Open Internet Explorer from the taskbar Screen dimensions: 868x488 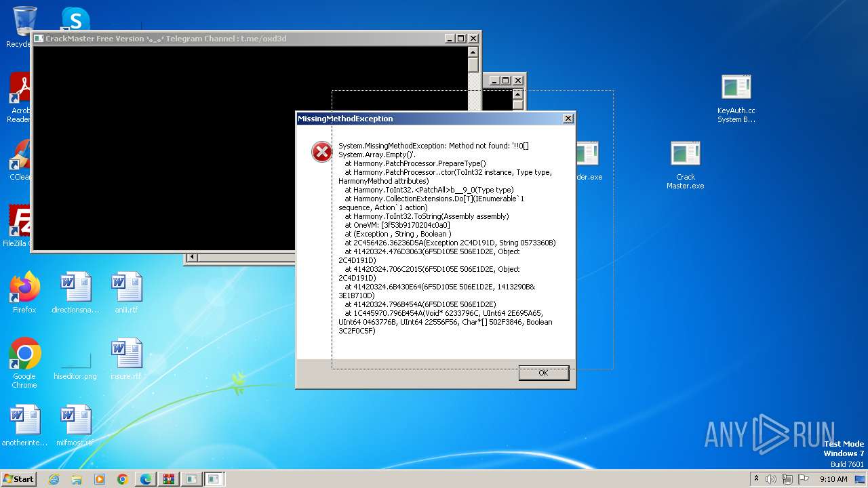click(x=54, y=479)
